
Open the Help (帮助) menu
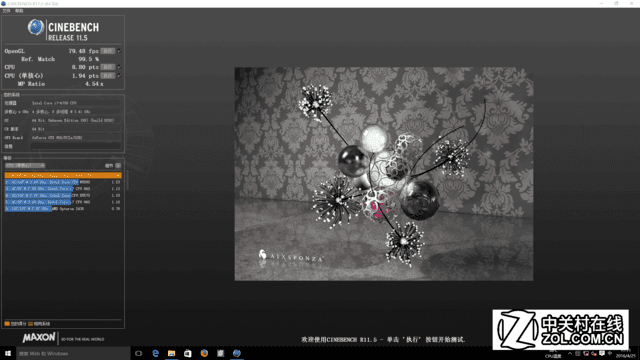click(x=19, y=11)
